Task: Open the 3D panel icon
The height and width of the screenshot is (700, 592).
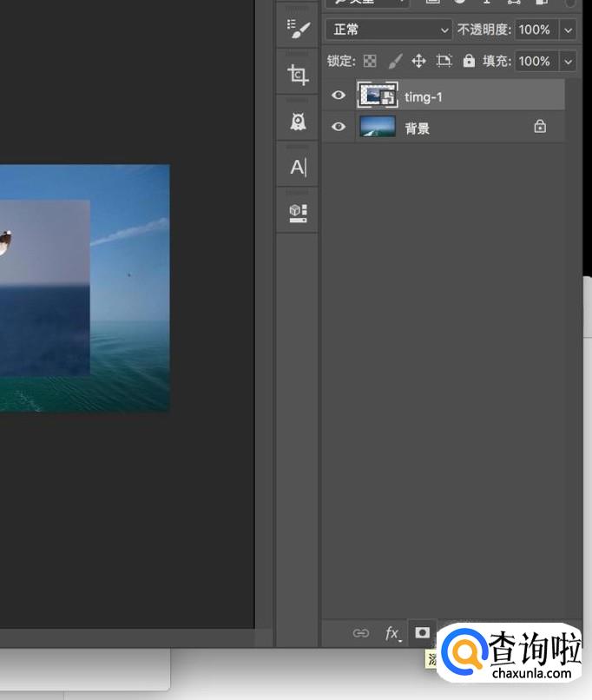Action: click(298, 213)
